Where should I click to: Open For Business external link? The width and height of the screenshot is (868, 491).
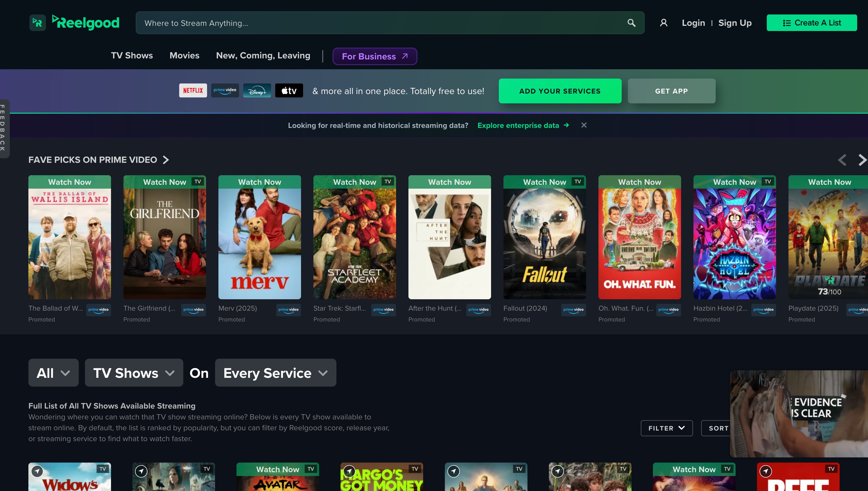pyautogui.click(x=375, y=56)
